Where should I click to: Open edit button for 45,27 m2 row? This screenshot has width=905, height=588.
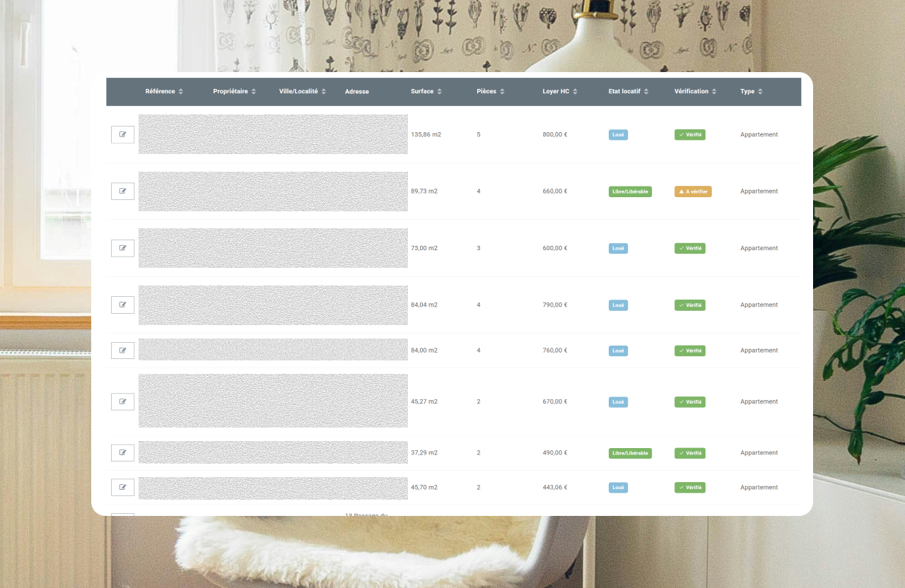(x=122, y=401)
